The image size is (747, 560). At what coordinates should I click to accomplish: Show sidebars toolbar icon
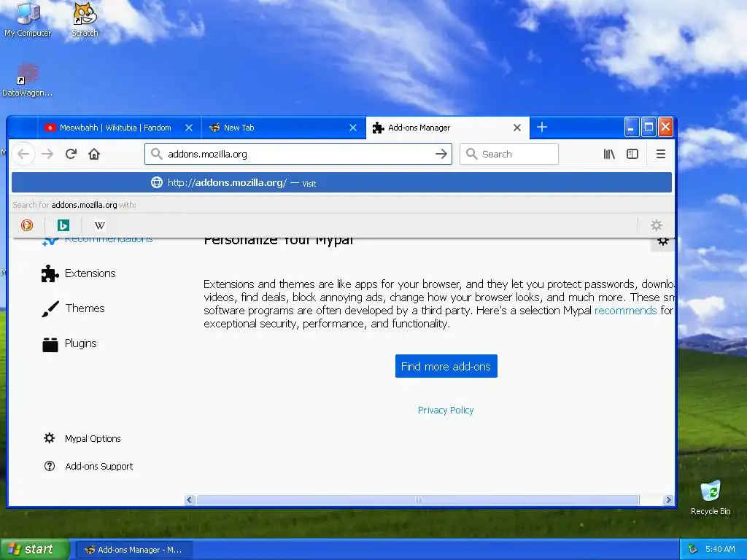(632, 154)
